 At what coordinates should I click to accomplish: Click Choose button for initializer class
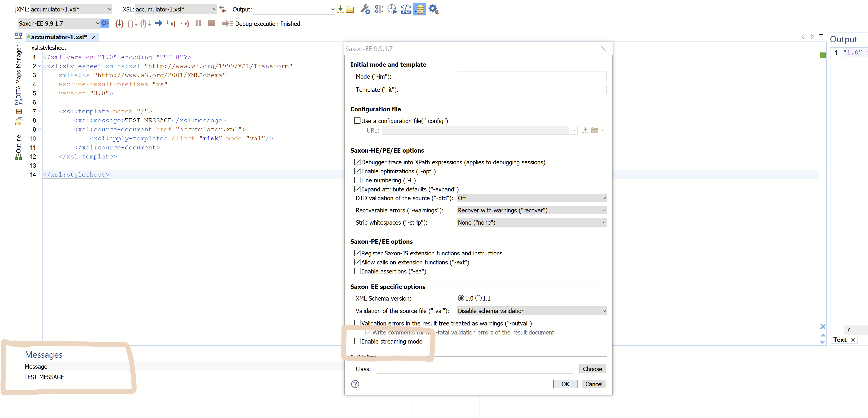point(592,369)
